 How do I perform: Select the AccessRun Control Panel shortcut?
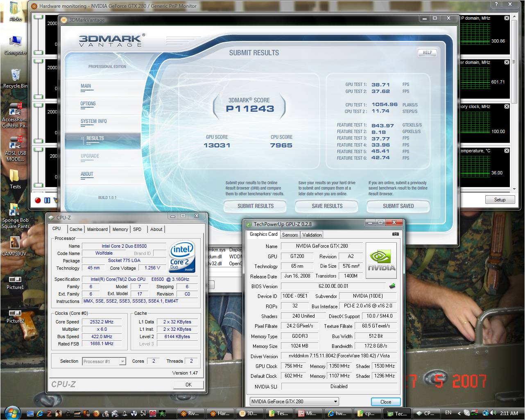point(15,115)
